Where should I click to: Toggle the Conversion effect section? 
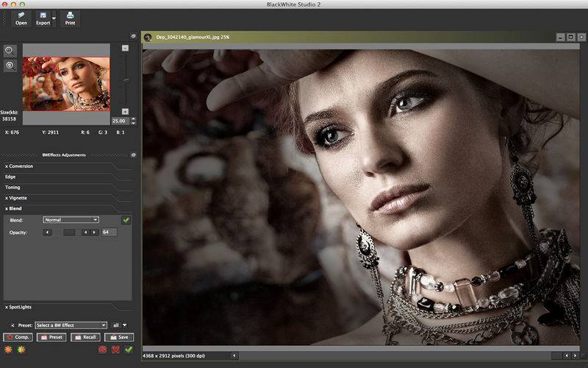tap(20, 166)
